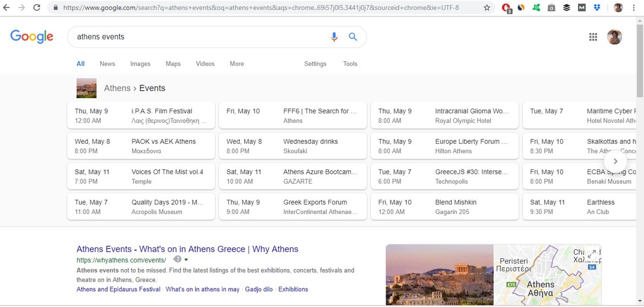Open the Dropbox extension

click(x=597, y=8)
